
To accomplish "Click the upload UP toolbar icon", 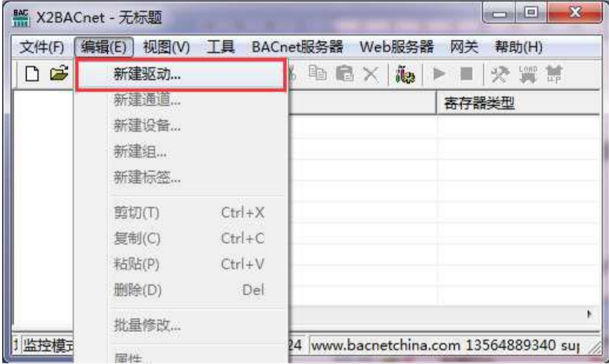I will click(554, 74).
